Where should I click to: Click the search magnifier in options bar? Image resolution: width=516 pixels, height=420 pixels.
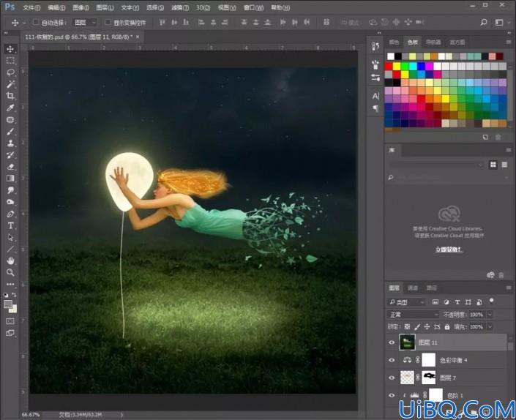pyautogui.click(x=483, y=23)
